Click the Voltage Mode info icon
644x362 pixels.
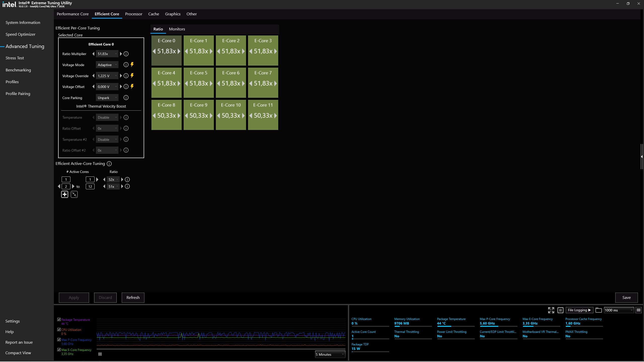(126, 65)
